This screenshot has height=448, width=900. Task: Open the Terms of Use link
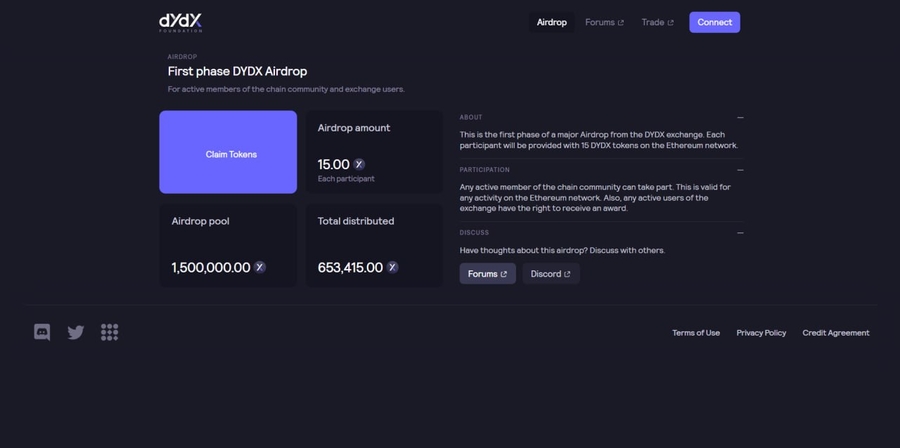click(696, 333)
